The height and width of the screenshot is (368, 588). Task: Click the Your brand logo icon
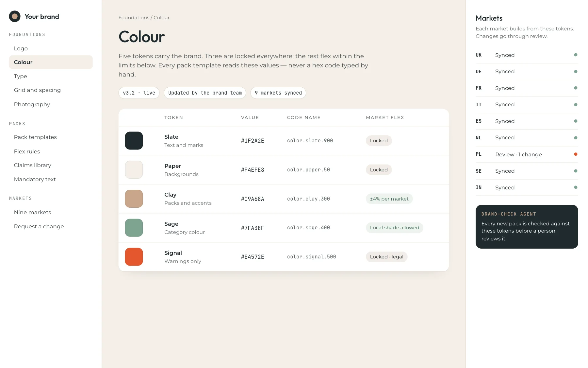15,16
